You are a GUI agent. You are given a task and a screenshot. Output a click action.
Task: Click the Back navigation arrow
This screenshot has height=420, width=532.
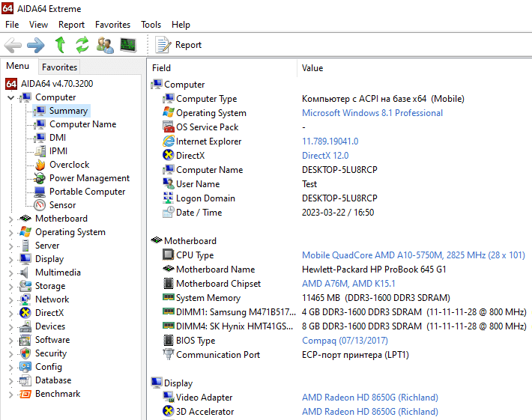(x=13, y=45)
